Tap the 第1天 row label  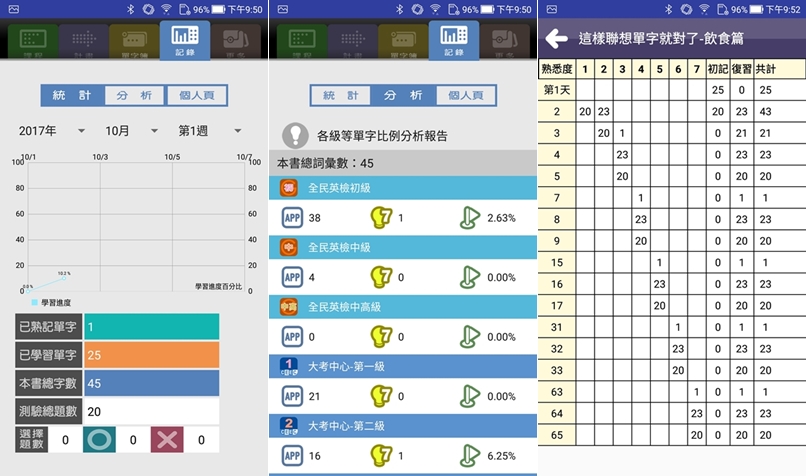point(557,90)
